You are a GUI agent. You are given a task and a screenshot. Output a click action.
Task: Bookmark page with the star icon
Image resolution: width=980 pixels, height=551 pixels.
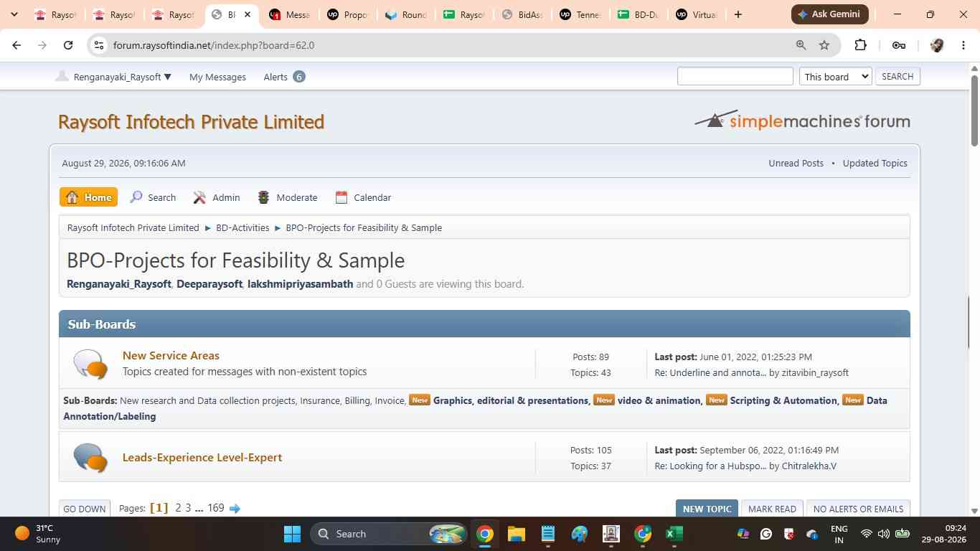(824, 45)
